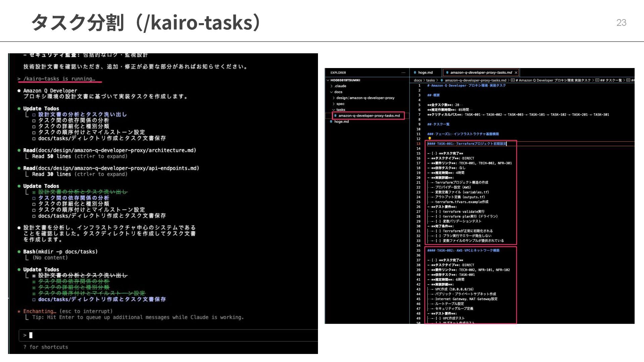Click the '**クリティカルパス**' line in editor
The width and height of the screenshot is (644, 362).
[518, 115]
